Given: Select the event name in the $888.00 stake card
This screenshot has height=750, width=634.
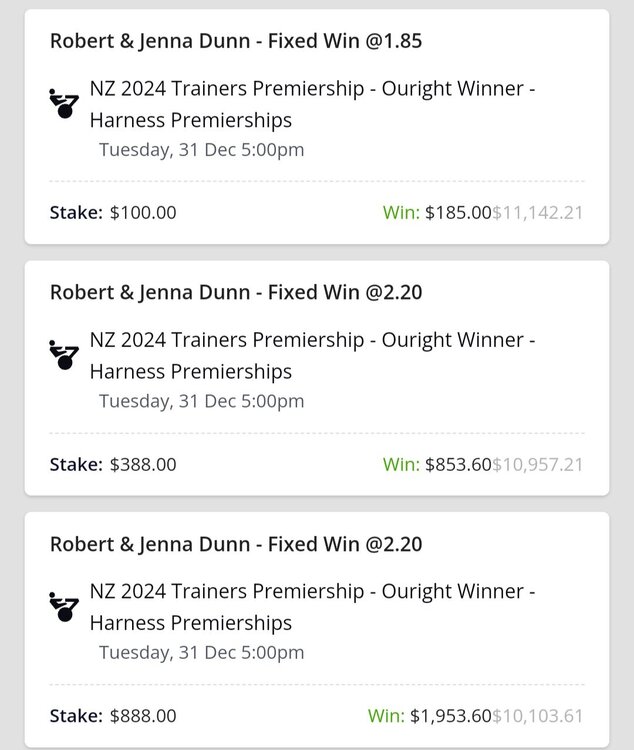Looking at the screenshot, I should click(x=313, y=607).
